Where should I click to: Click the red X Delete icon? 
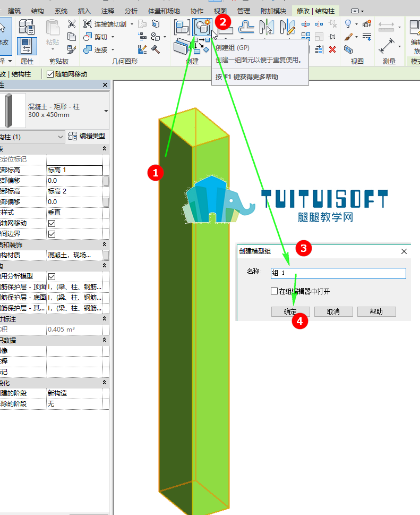(x=332, y=49)
